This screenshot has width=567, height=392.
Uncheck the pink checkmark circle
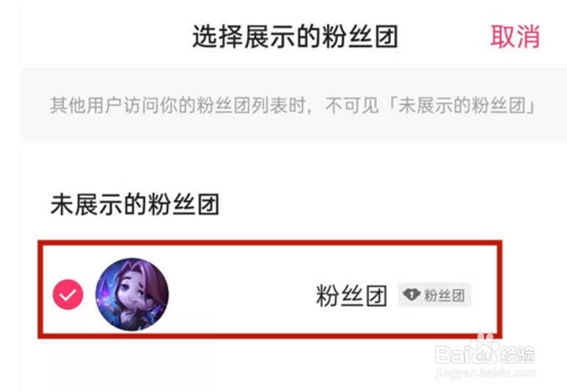click(x=68, y=295)
